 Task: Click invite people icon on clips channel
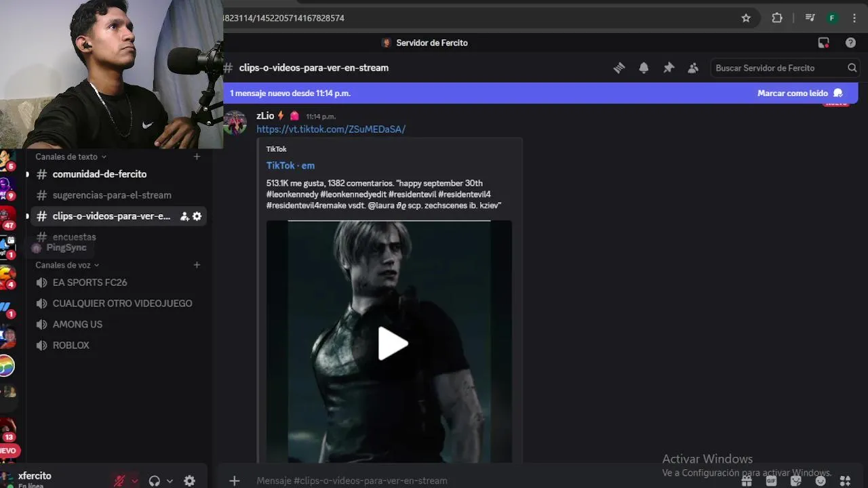point(184,216)
